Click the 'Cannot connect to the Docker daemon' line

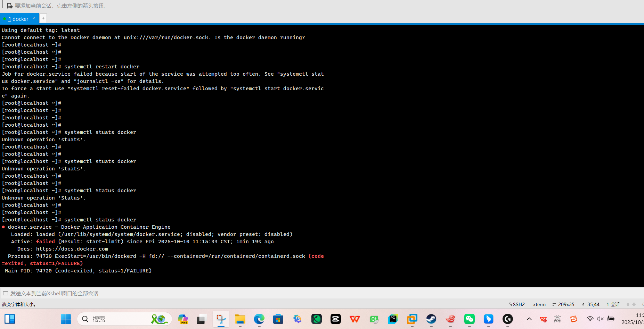pyautogui.click(x=153, y=37)
